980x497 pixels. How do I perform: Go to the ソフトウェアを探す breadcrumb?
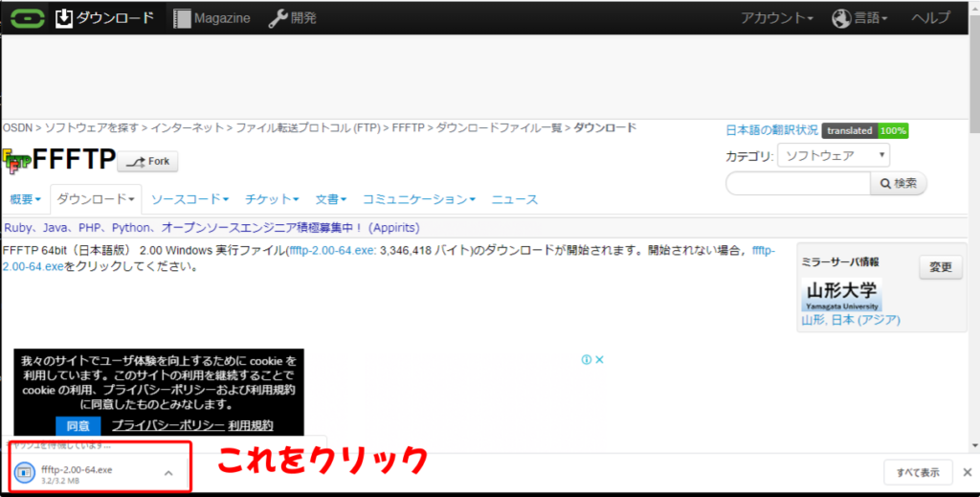tap(91, 128)
